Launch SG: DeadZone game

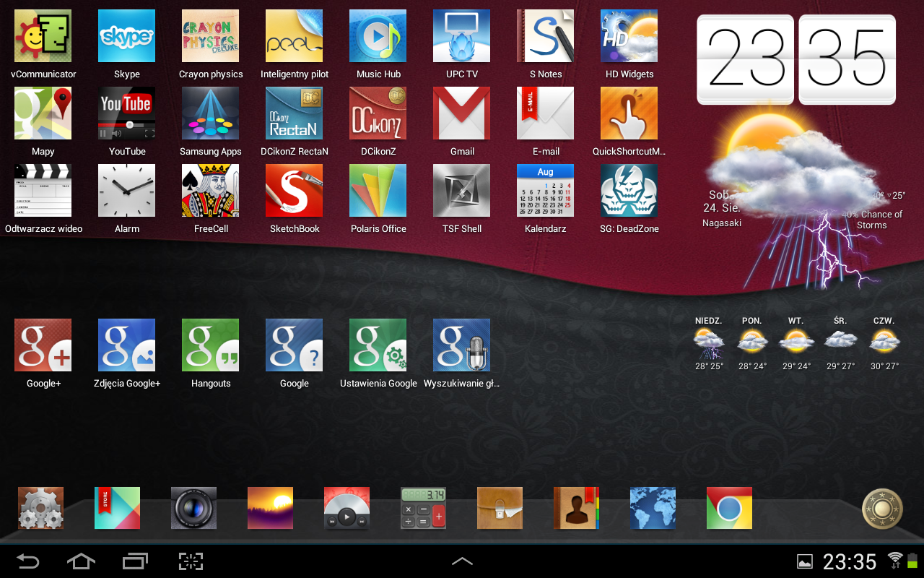629,191
